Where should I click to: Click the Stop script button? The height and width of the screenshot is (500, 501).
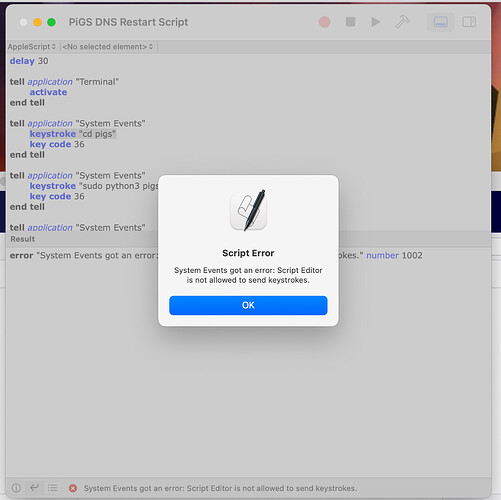point(350,22)
